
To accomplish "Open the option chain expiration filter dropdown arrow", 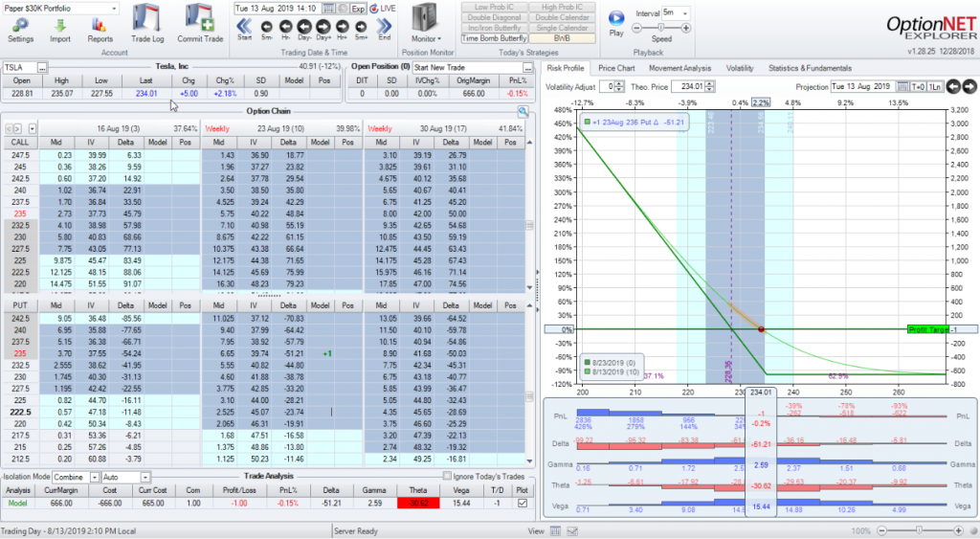I will pos(32,129).
